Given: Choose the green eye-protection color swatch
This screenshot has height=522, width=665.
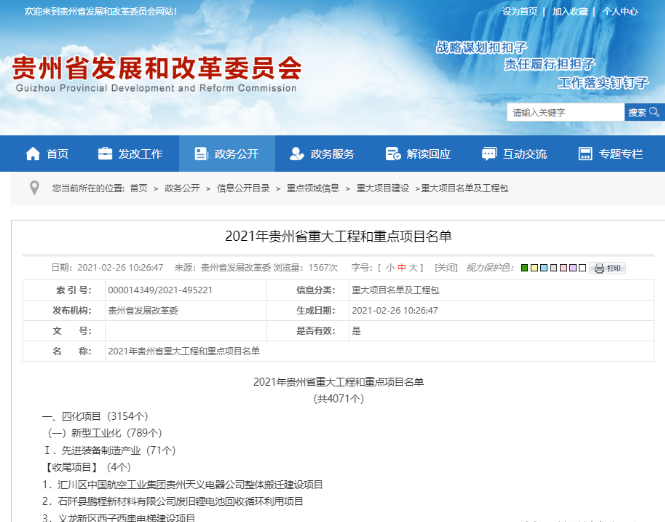Looking at the screenshot, I should [x=525, y=268].
